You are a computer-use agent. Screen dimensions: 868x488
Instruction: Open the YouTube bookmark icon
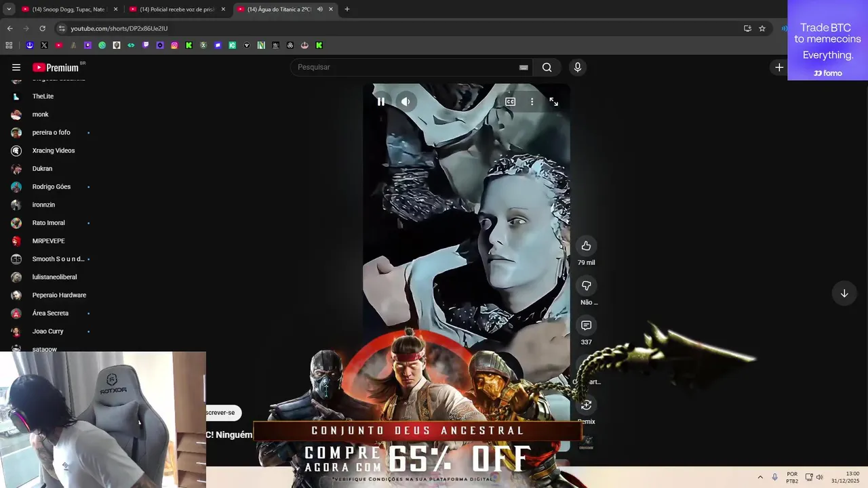click(59, 45)
